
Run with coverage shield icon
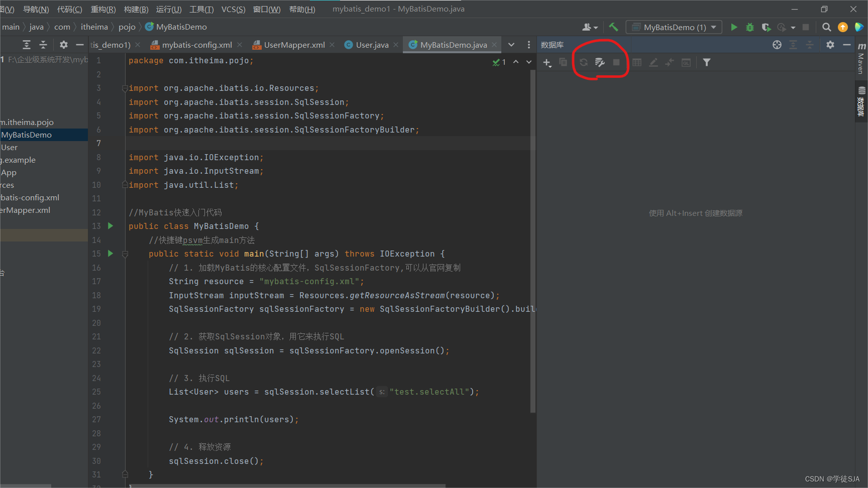click(x=766, y=27)
